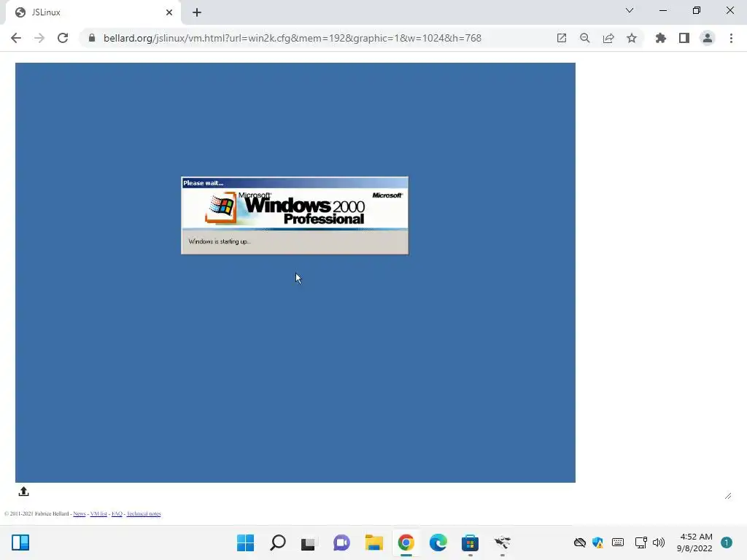Open page in app icon
This screenshot has width=747, height=560.
pyautogui.click(x=562, y=38)
